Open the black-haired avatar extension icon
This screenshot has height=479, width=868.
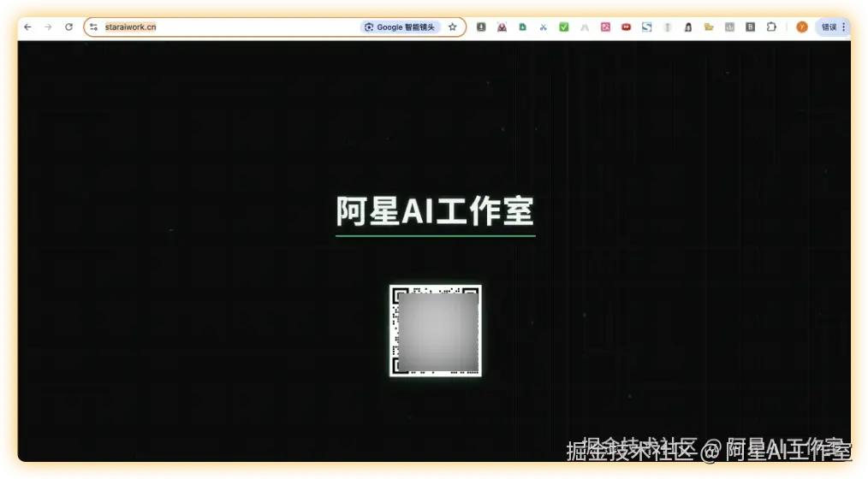coord(688,27)
